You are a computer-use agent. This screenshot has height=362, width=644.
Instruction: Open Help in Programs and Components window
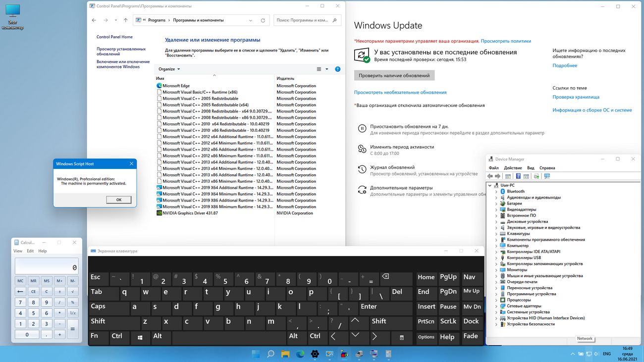click(338, 69)
